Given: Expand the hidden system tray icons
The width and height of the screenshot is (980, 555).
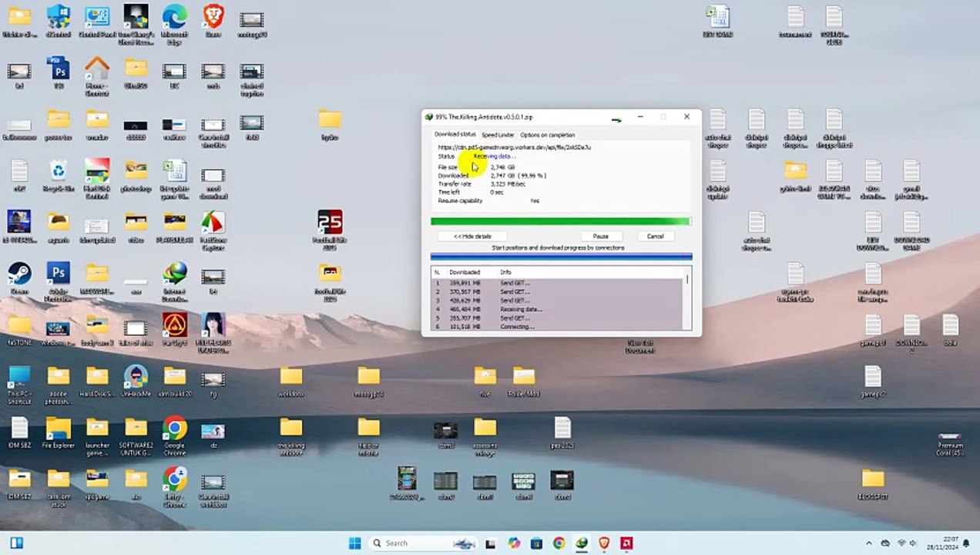Looking at the screenshot, I should [x=869, y=543].
